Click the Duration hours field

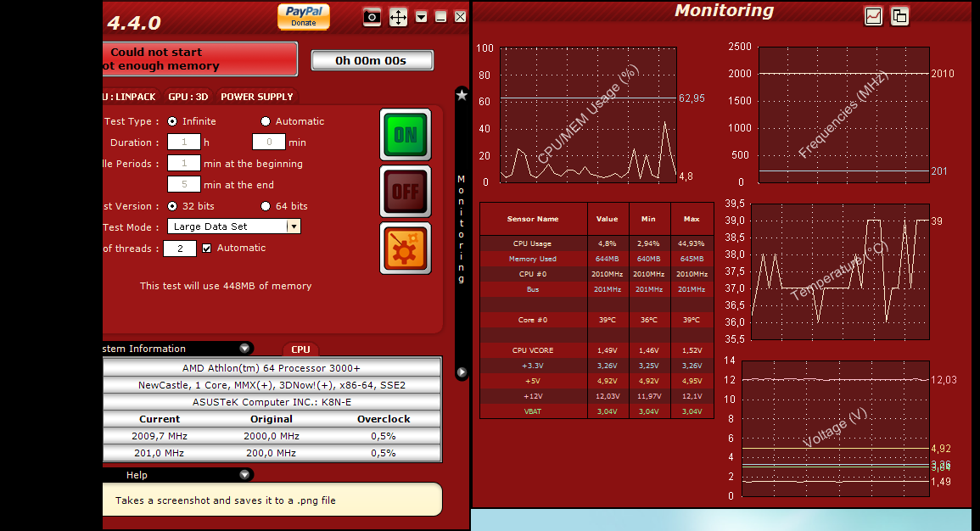184,143
